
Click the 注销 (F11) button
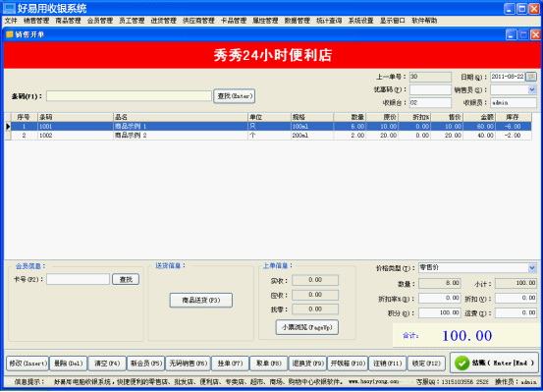[x=388, y=364]
